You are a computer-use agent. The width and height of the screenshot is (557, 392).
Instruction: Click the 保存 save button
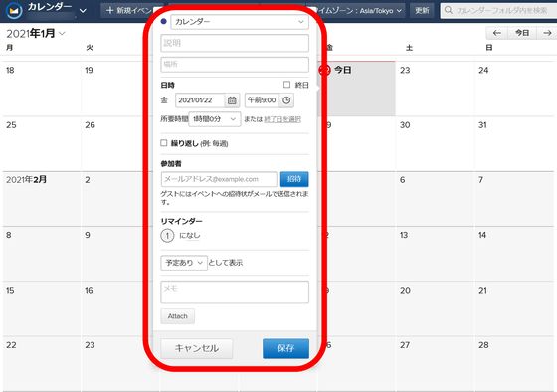pos(286,348)
